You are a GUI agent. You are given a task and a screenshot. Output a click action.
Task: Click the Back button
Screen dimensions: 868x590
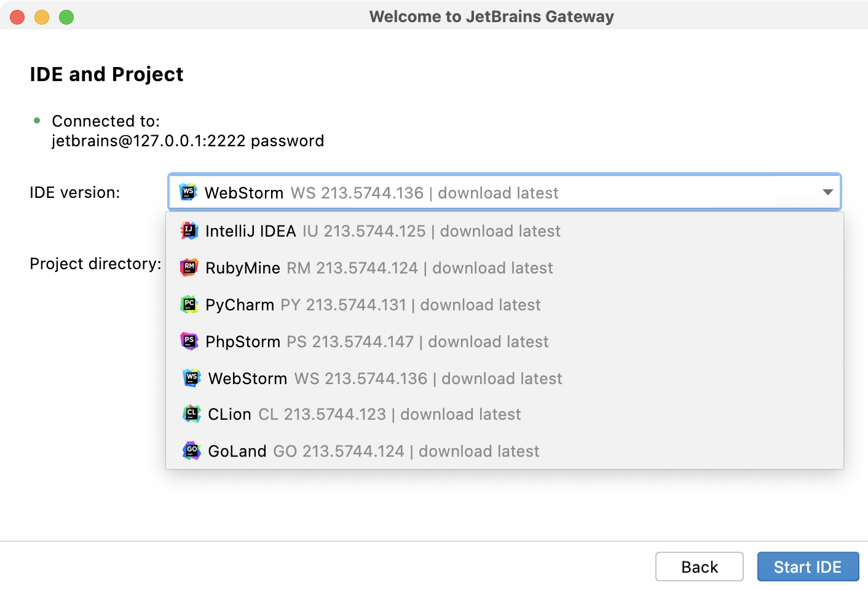699,567
